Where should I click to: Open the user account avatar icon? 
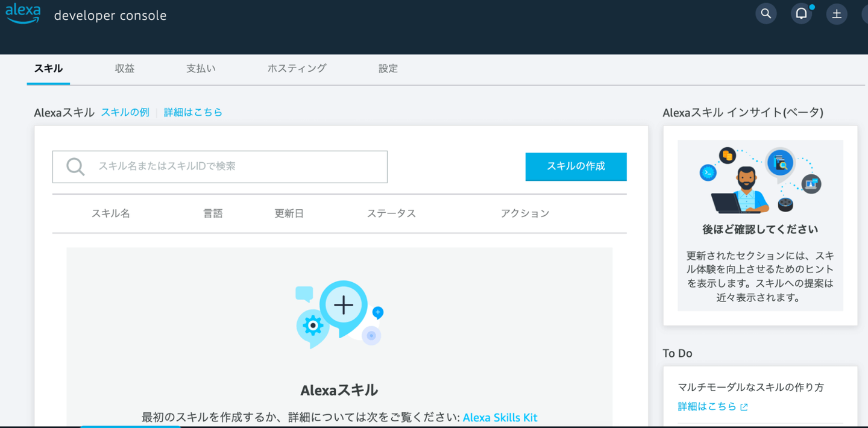(837, 13)
